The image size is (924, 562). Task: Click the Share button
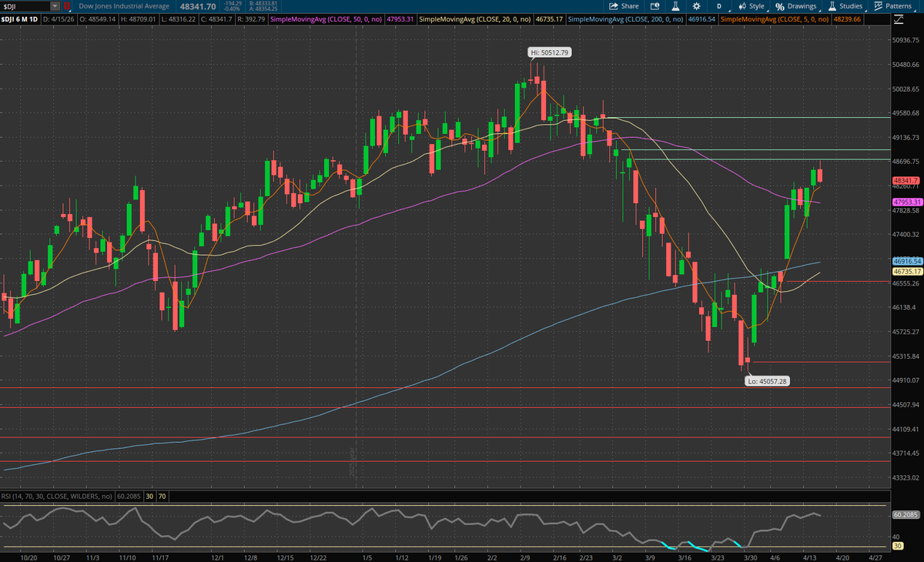point(624,6)
